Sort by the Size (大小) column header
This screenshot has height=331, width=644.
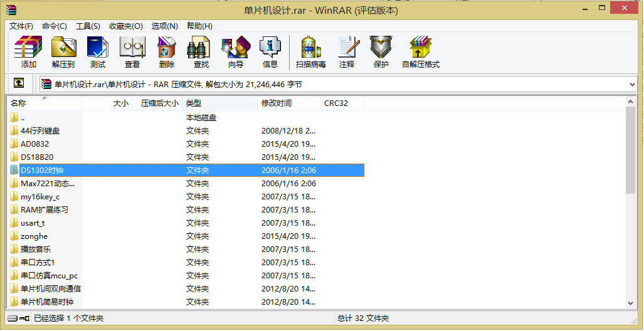coord(107,103)
